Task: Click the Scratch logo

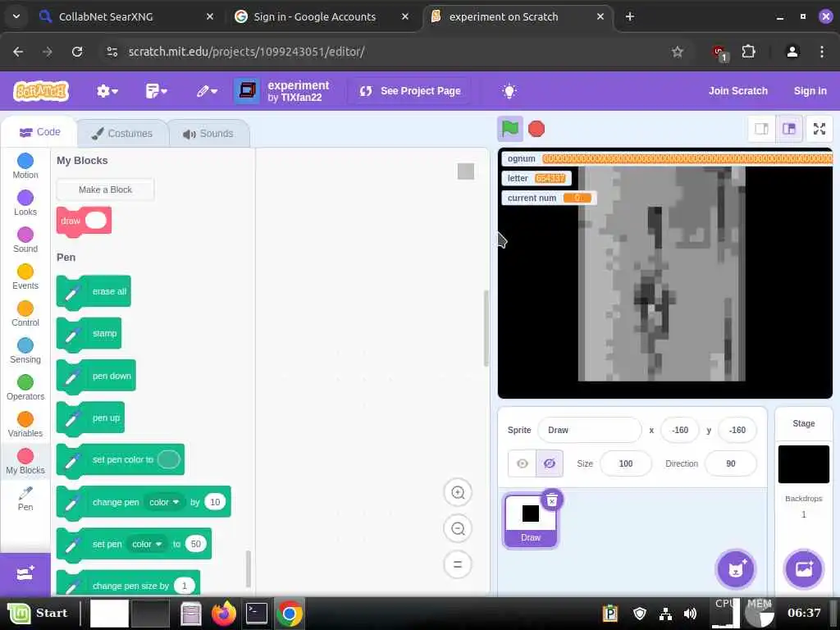Action: (x=41, y=91)
